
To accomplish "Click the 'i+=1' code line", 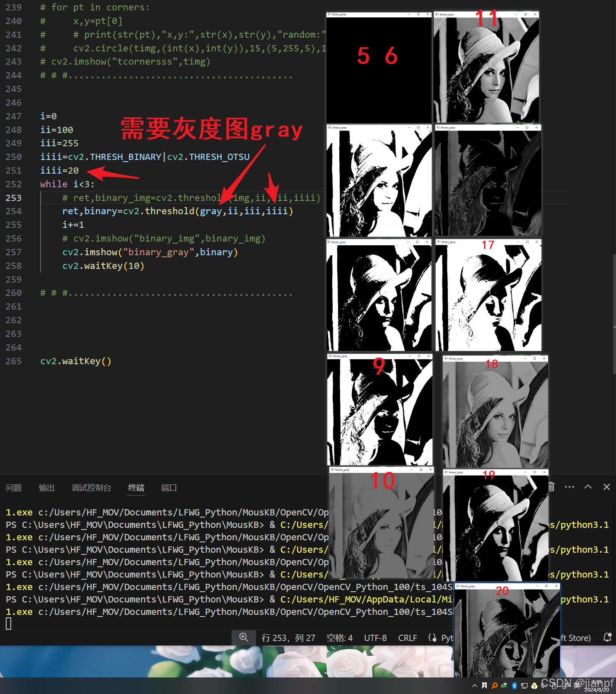I will [73, 225].
